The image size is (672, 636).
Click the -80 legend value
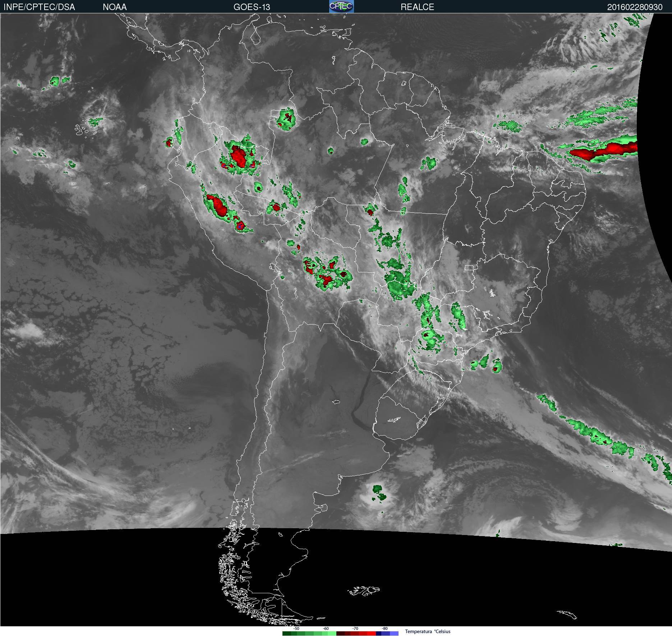point(385,628)
